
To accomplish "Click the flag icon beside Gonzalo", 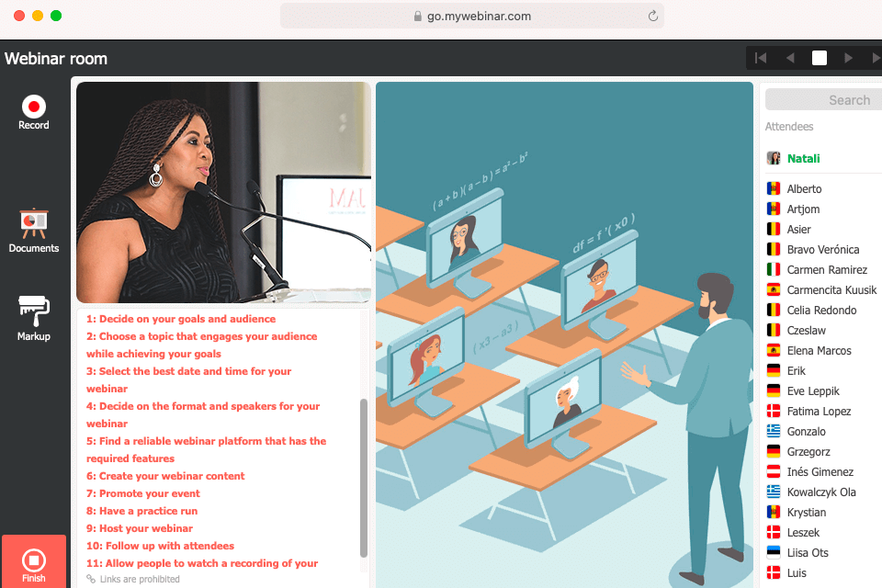I will tap(774, 431).
